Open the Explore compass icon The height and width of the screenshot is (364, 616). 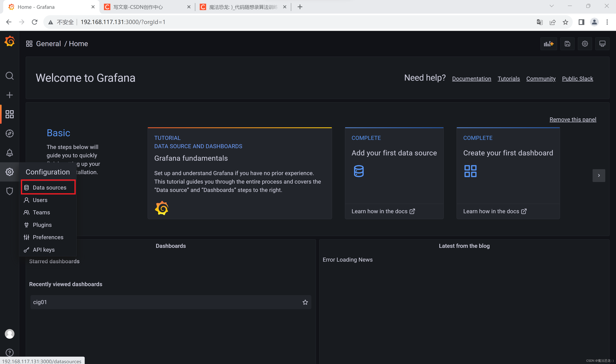pyautogui.click(x=10, y=133)
